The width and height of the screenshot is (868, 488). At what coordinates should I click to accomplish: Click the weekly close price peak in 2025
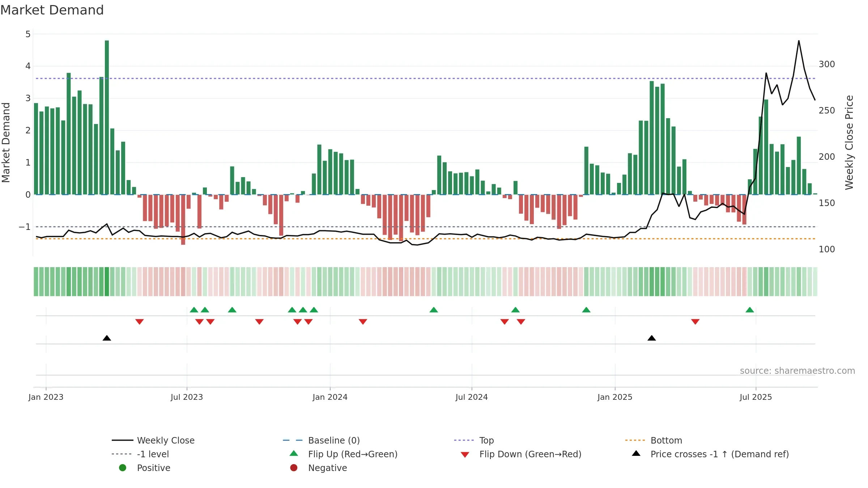799,41
